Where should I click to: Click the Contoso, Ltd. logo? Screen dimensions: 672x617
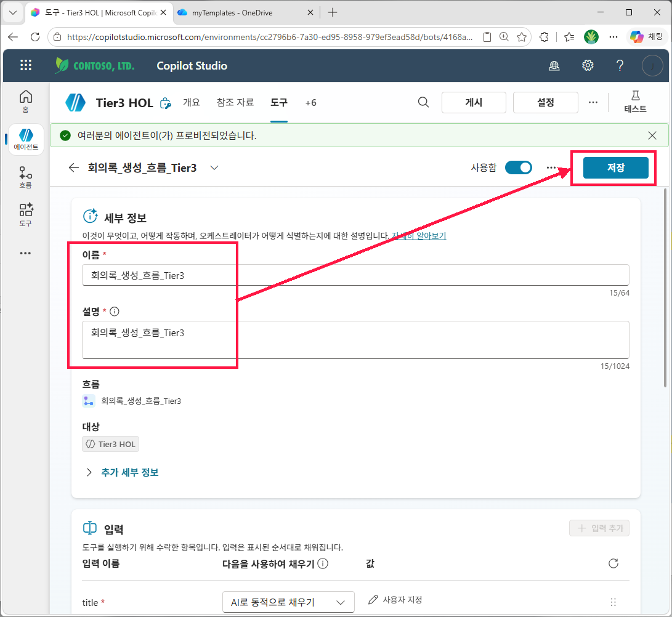[x=95, y=65]
